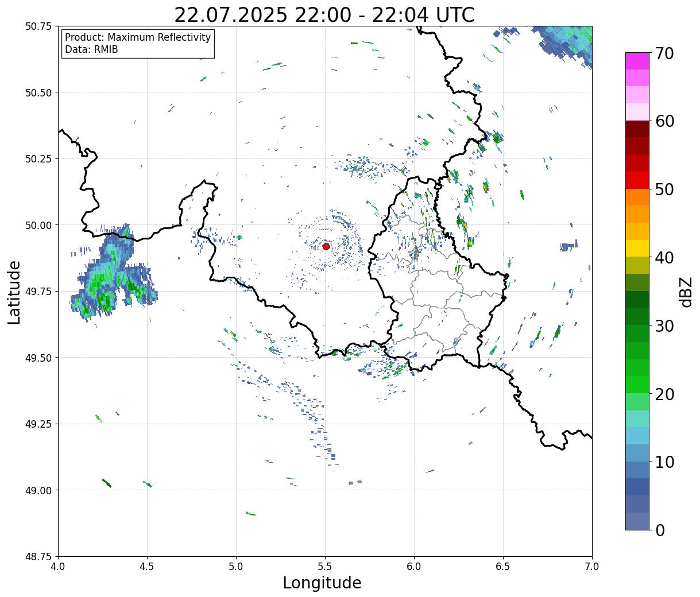
Task: Click the yellow swatch just above 40 dBZ
Action: [x=637, y=249]
